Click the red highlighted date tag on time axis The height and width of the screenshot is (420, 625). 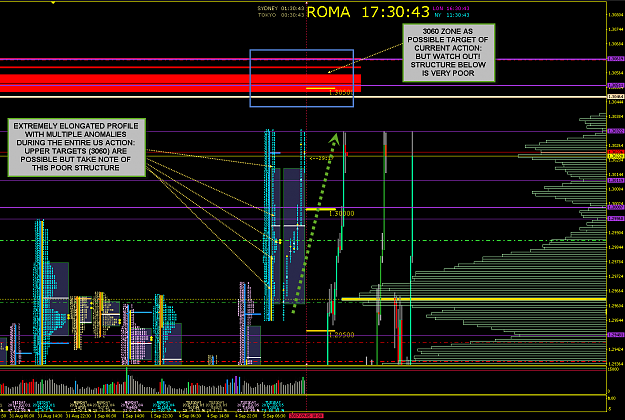tap(306, 416)
